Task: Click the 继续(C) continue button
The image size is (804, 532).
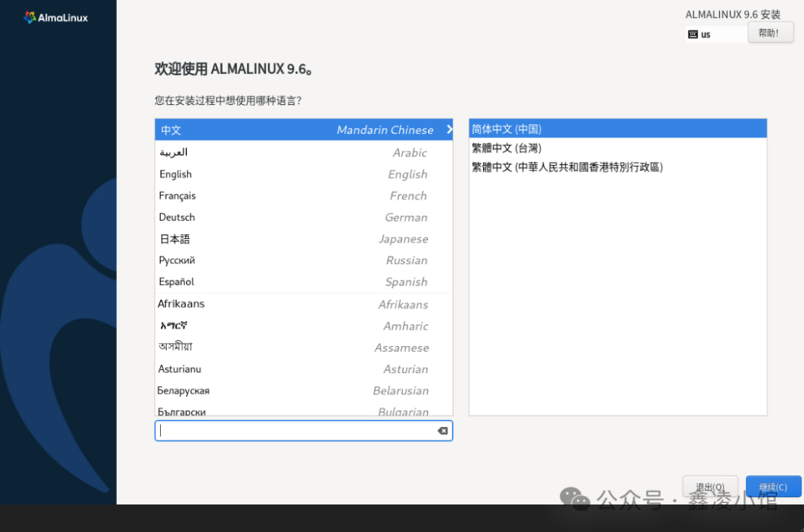Action: (773, 486)
